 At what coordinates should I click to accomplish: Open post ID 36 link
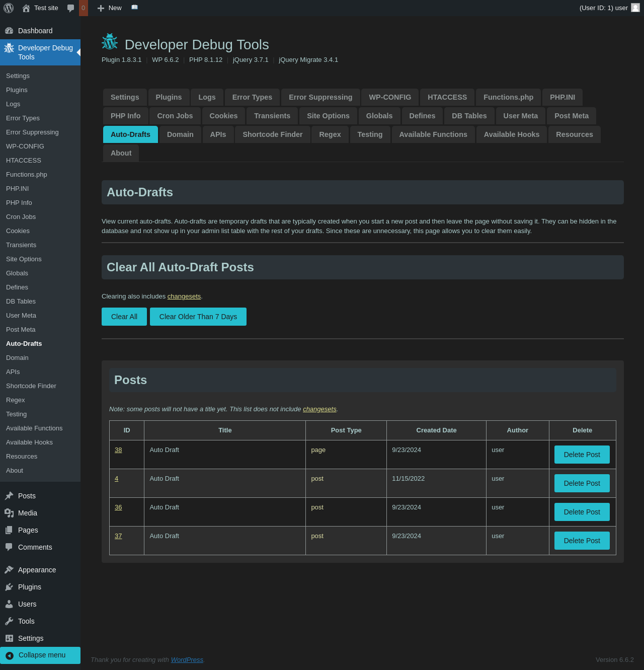118,507
